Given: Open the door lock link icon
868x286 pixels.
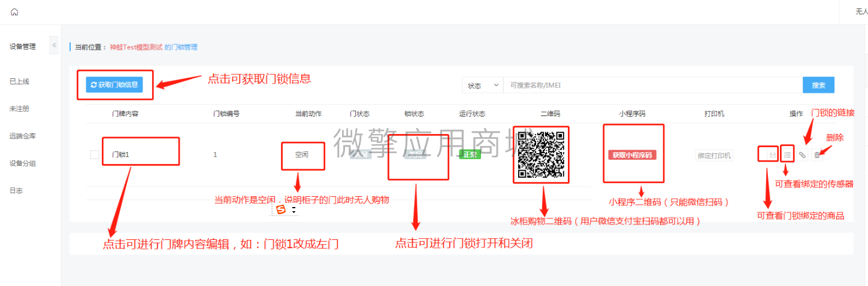Looking at the screenshot, I should pyautogui.click(x=803, y=155).
